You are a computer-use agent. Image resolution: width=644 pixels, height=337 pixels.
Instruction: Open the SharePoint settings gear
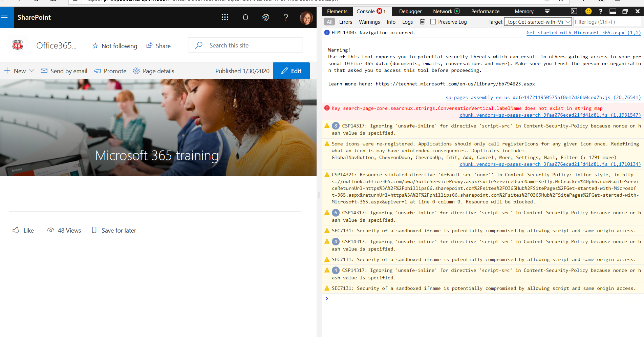pyautogui.click(x=266, y=17)
